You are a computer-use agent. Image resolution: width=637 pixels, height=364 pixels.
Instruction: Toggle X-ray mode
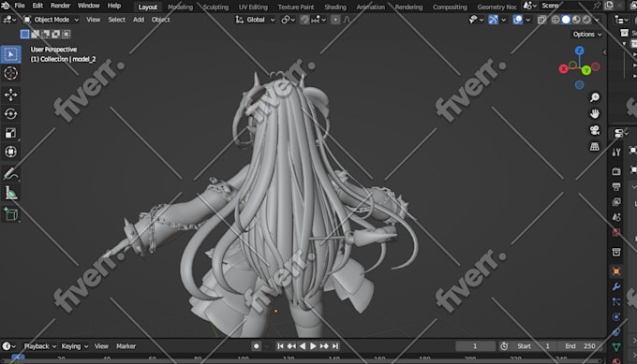[x=541, y=20]
